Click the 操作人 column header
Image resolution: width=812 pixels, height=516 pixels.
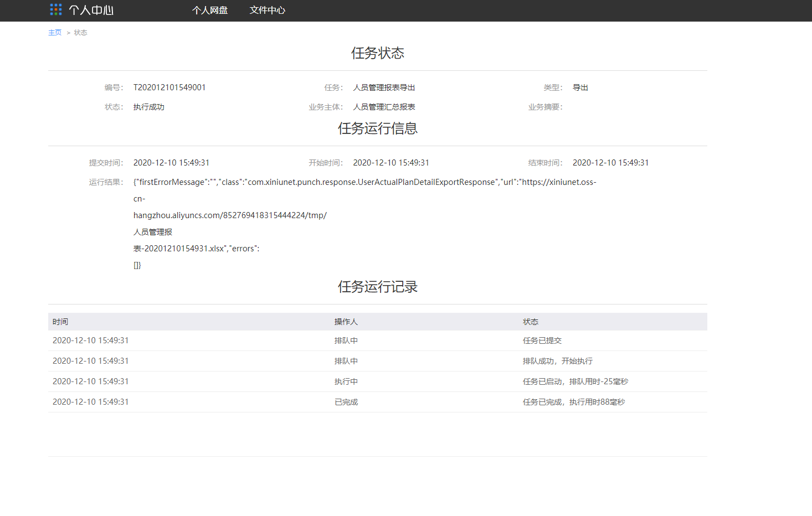346,322
